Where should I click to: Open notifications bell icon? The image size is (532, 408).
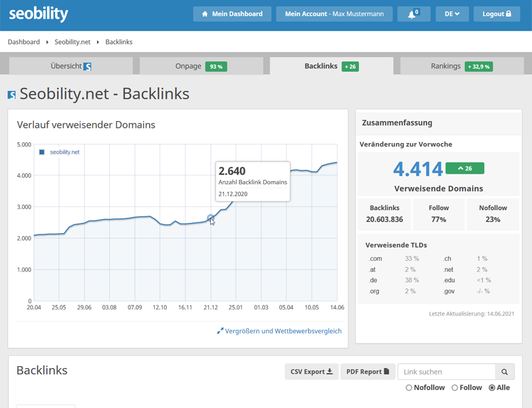click(x=412, y=14)
